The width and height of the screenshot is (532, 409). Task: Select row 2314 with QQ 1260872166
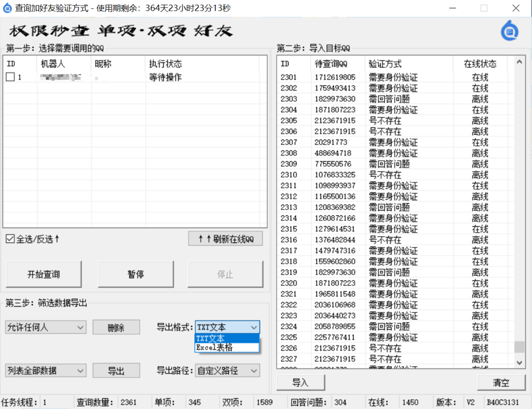(395, 218)
